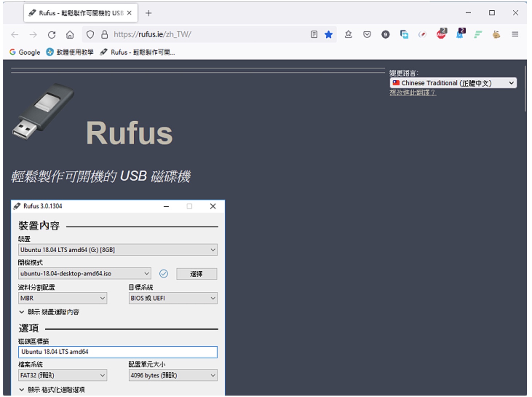
Task: Open a new browser tab
Action: pos(148,13)
